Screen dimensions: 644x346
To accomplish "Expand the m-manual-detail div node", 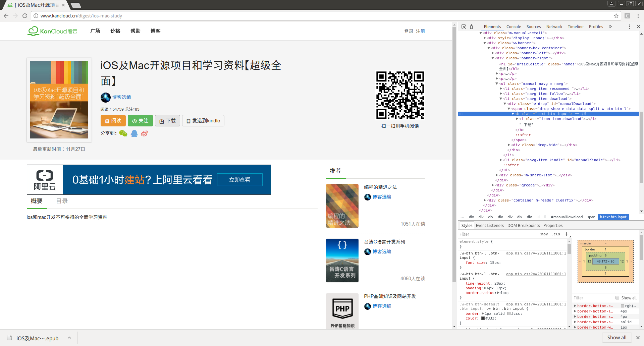I will pyautogui.click(x=481, y=33).
